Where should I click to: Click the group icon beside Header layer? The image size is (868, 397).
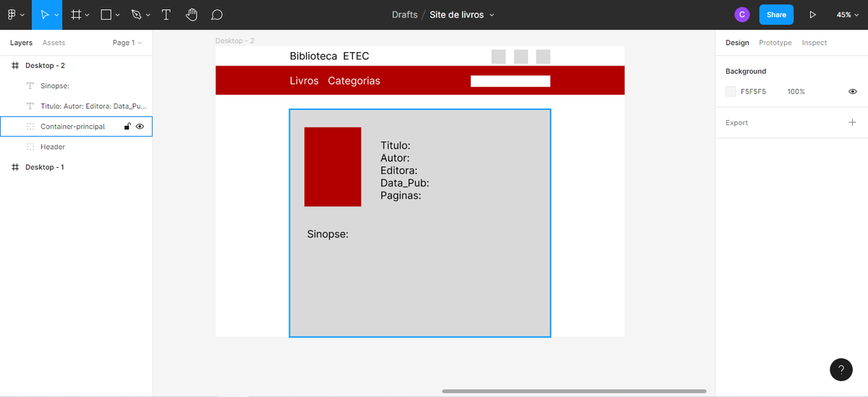(30, 147)
